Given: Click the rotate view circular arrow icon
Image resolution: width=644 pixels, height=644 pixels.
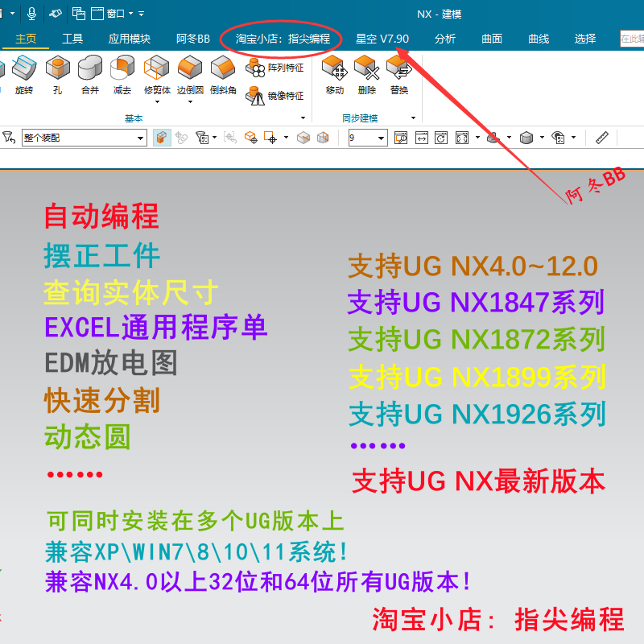Looking at the screenshot, I should [441, 138].
